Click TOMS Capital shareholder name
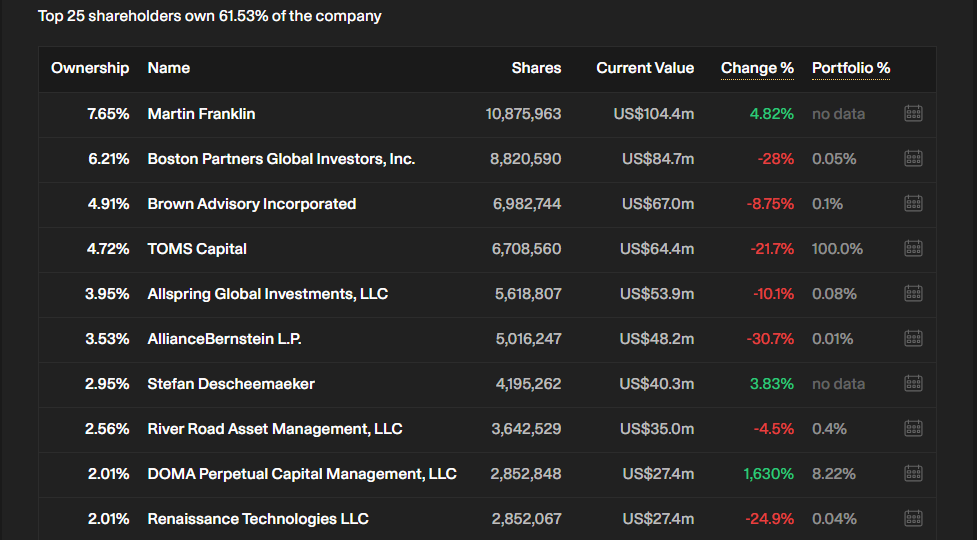This screenshot has height=540, width=977. (x=197, y=249)
